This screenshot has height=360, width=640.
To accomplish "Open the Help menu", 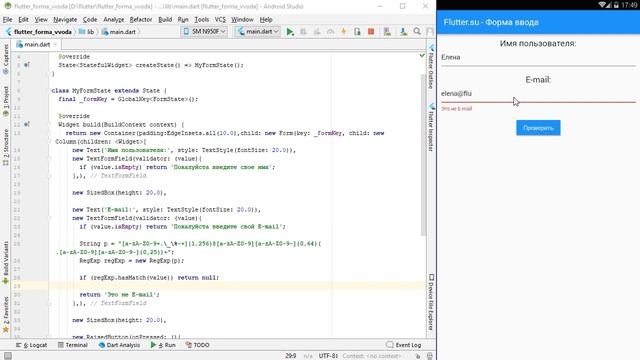I will tap(266, 19).
